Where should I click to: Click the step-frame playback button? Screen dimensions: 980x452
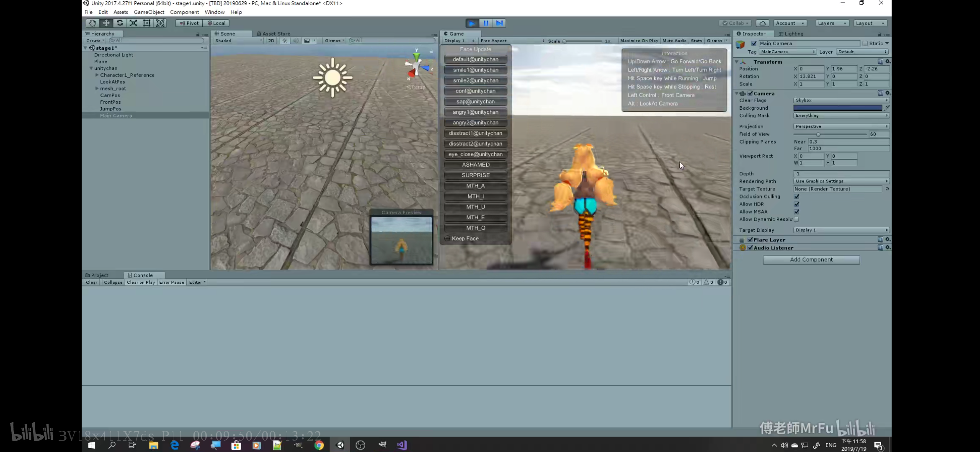(500, 23)
